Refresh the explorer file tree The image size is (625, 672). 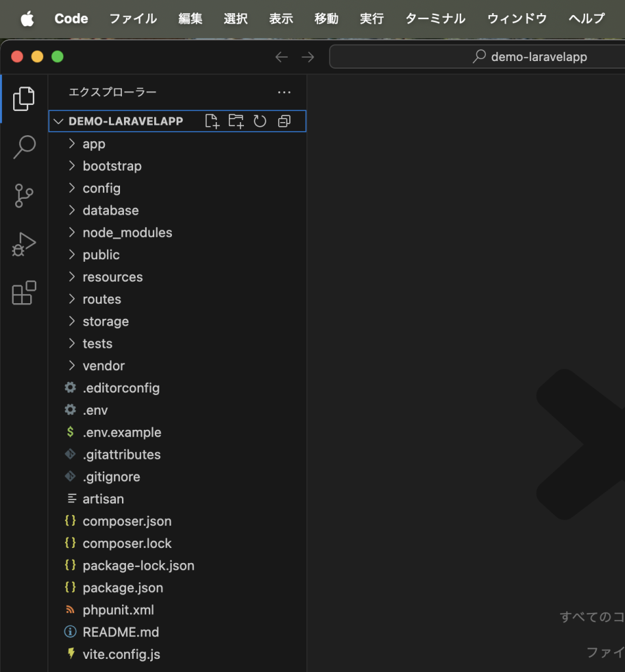point(260,121)
